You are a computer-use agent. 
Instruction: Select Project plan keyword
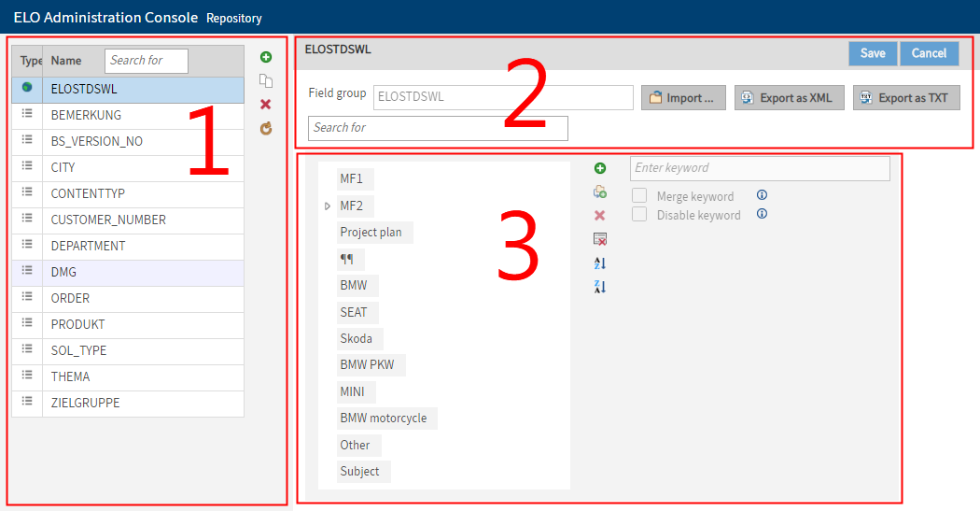pos(374,232)
